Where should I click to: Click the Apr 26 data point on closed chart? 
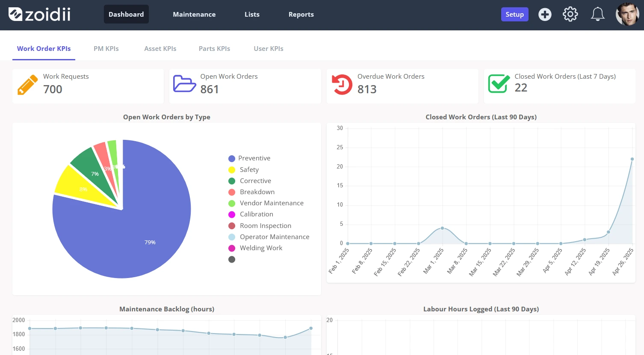[x=632, y=159]
